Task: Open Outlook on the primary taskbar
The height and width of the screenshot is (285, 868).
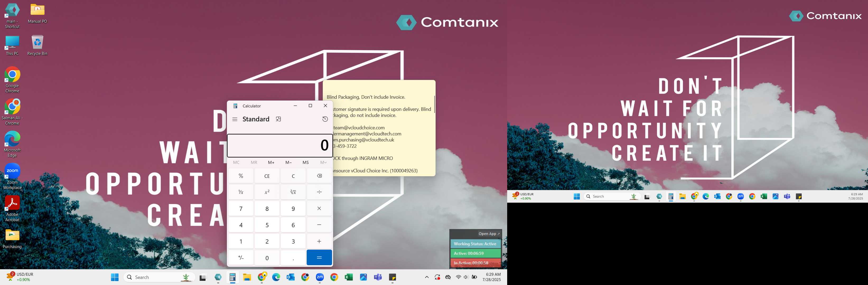Action: click(291, 277)
